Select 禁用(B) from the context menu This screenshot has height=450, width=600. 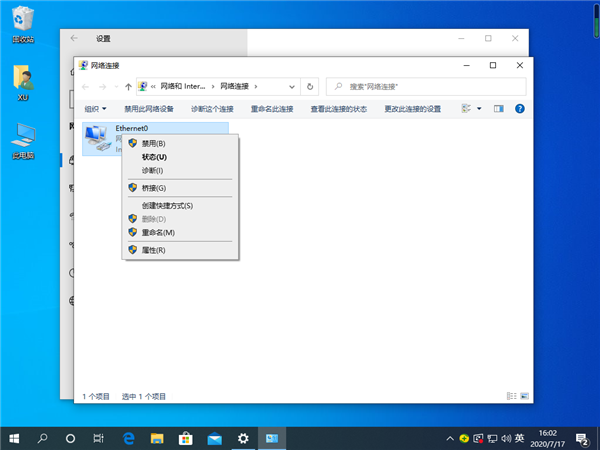click(x=153, y=144)
